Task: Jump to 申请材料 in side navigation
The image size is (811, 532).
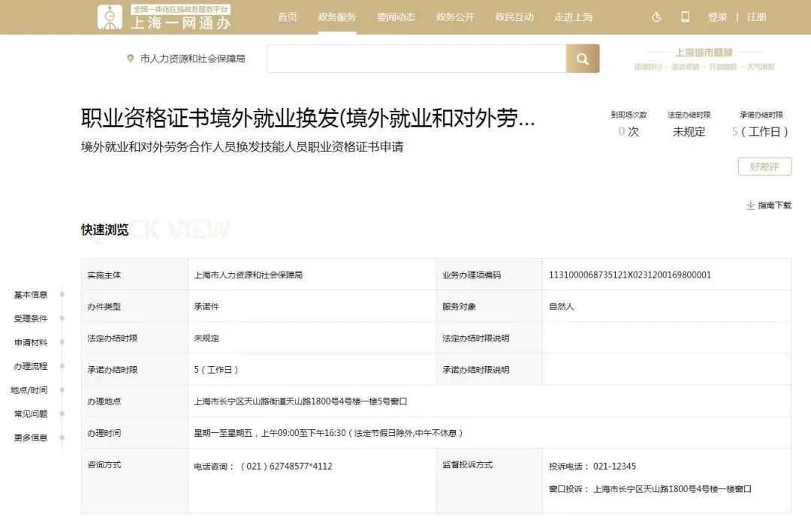Action: 31,343
